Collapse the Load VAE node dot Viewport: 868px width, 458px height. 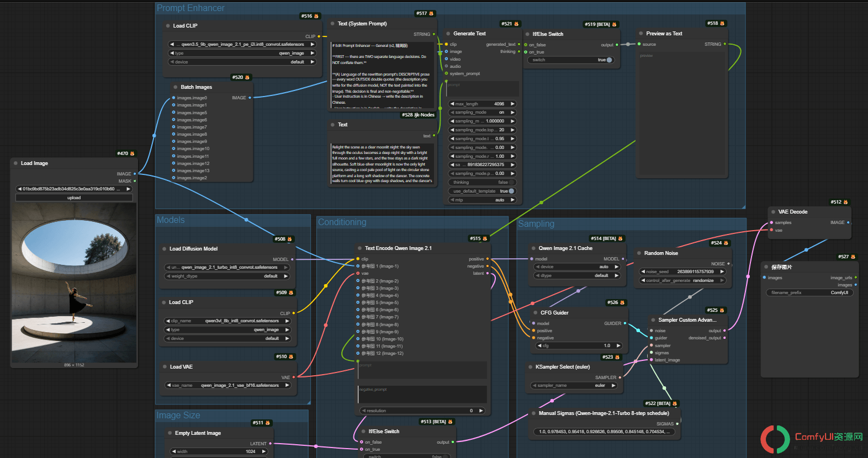[165, 367]
